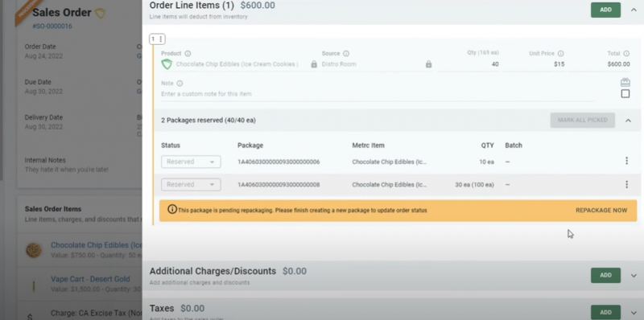Open the Chocolate Chip Edibles item link

click(x=96, y=245)
